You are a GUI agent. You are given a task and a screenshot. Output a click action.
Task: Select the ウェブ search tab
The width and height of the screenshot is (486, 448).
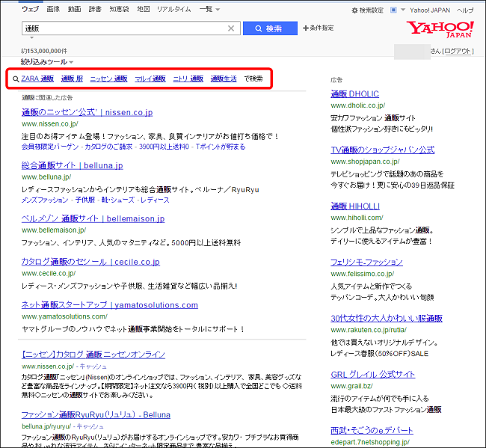click(31, 9)
